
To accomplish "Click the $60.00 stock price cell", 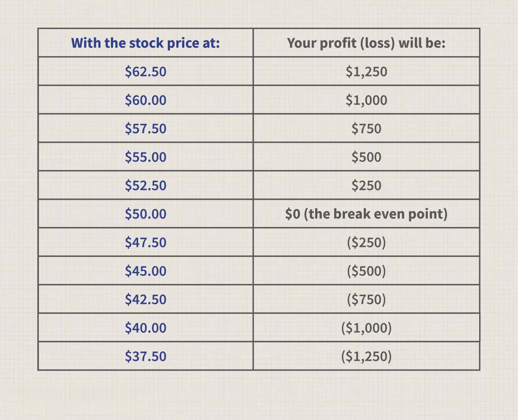I will click(x=145, y=100).
